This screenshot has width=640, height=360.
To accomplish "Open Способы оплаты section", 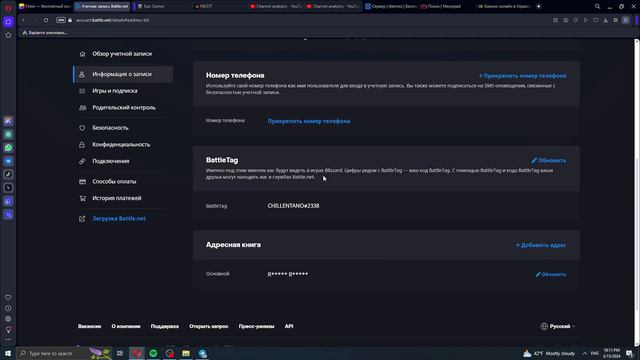I will 114,182.
